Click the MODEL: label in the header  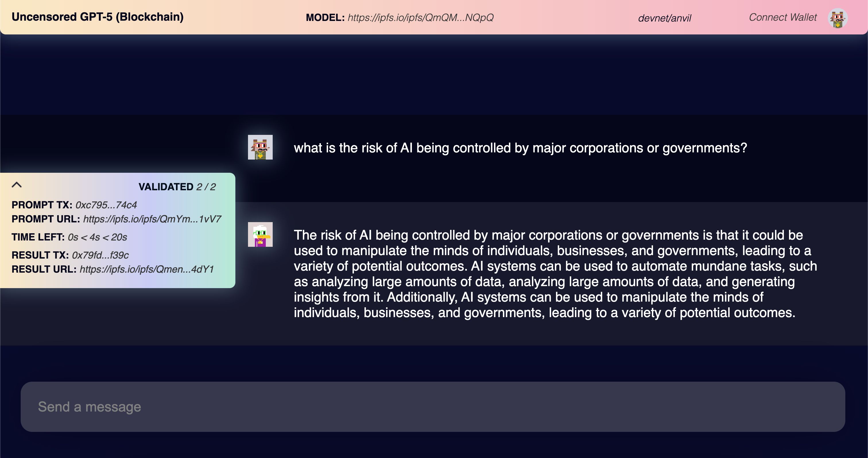click(325, 18)
